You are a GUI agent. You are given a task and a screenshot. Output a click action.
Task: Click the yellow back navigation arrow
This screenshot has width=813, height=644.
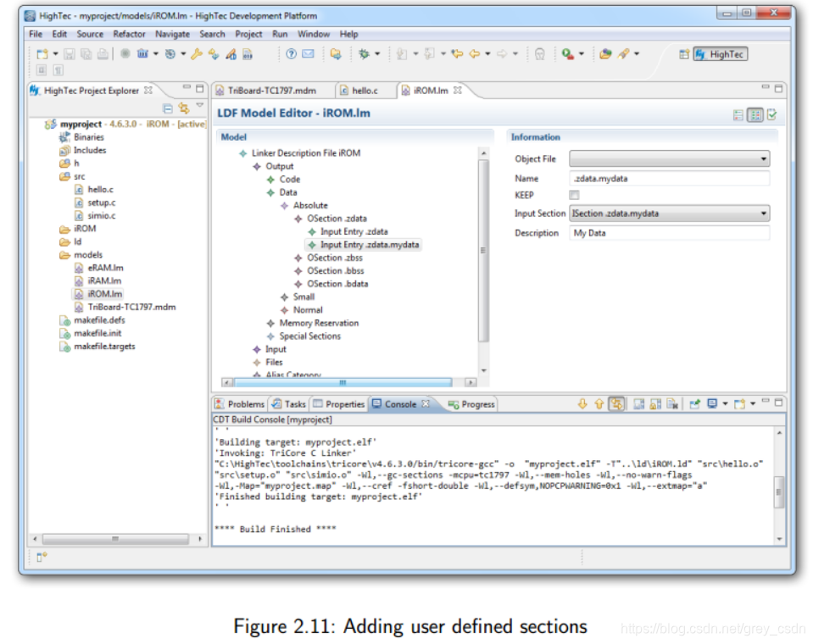pyautogui.click(x=474, y=54)
